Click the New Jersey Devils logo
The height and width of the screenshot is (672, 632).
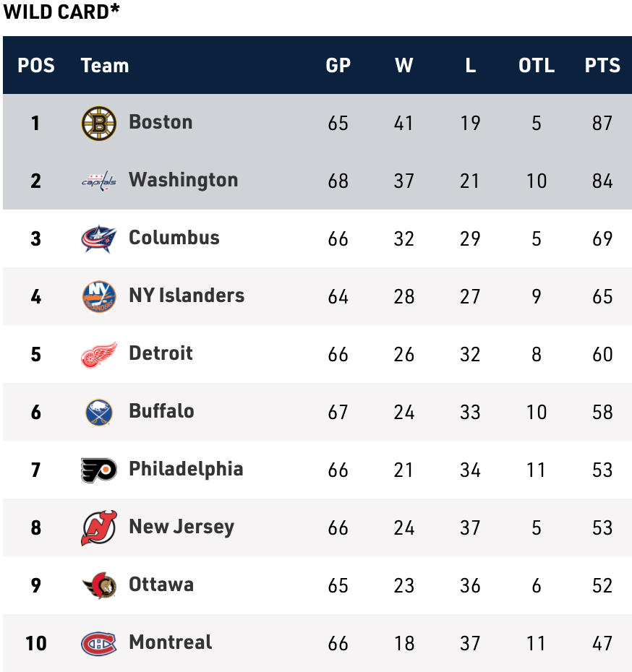98,527
